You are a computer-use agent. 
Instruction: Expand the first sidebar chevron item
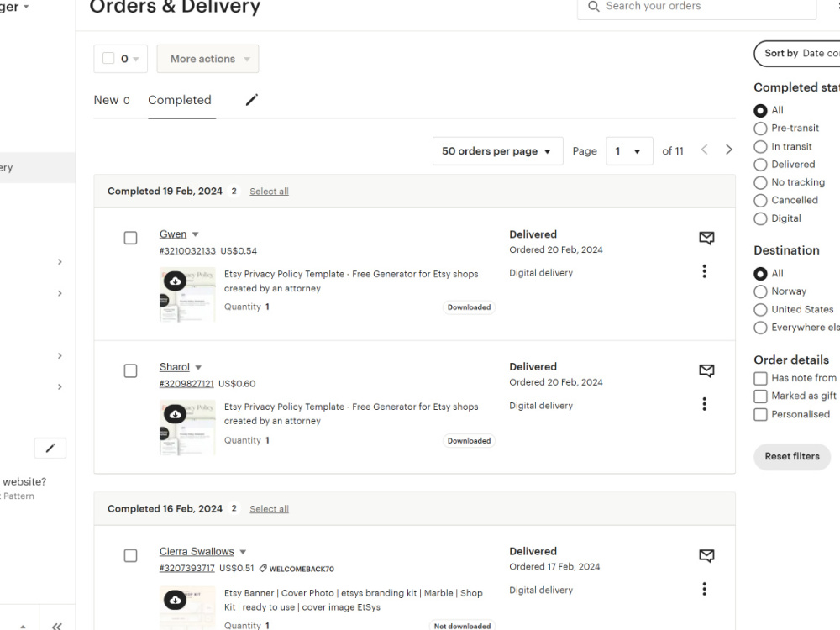tap(60, 262)
